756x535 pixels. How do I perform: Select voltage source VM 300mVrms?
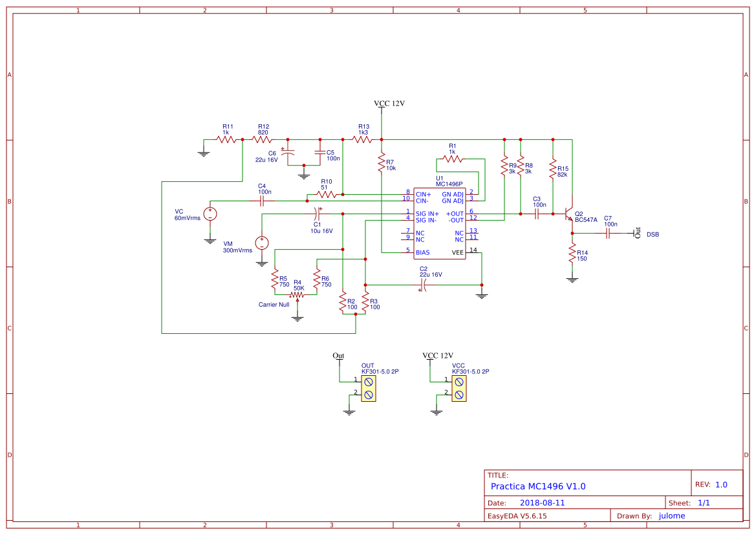coord(261,243)
